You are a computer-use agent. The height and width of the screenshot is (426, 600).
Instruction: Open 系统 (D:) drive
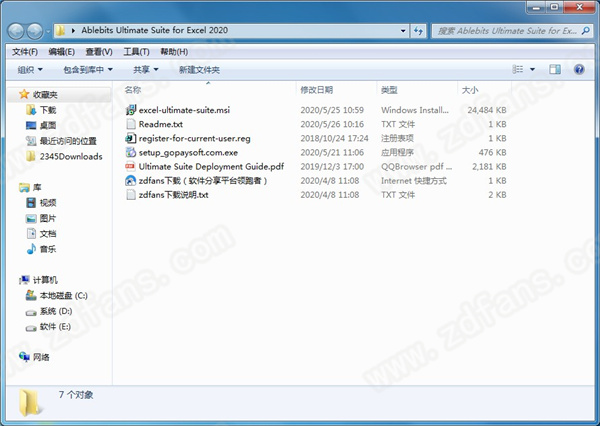pos(49,311)
